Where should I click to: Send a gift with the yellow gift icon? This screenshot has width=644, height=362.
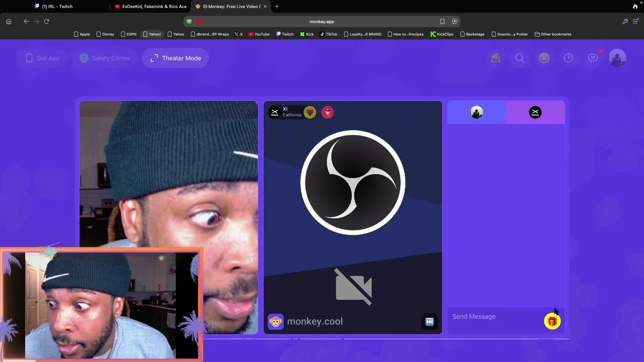point(552,322)
